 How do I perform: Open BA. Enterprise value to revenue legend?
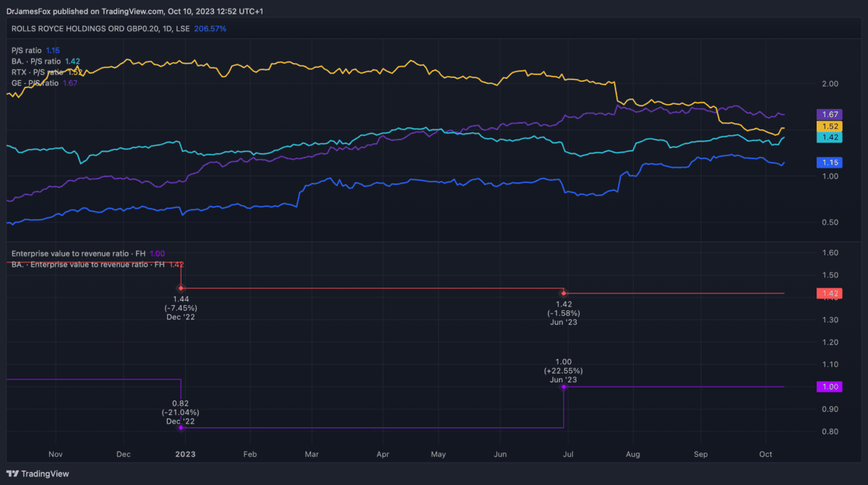pos(87,265)
